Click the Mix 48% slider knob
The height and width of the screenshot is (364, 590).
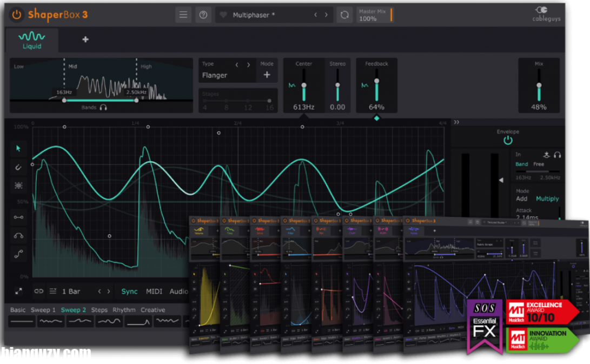tap(539, 85)
